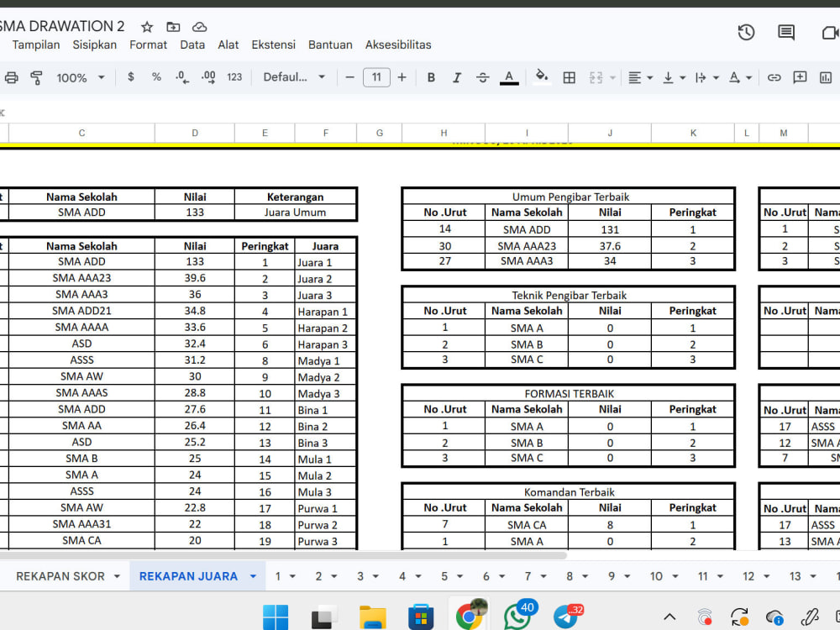Open the merge cells dropdown arrow
Screen dimensions: 840x630
tap(612, 78)
